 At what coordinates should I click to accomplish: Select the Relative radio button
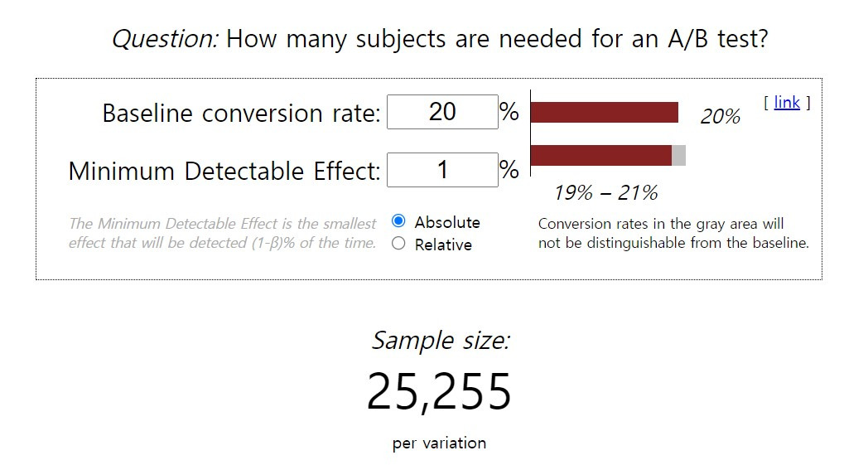click(x=398, y=244)
